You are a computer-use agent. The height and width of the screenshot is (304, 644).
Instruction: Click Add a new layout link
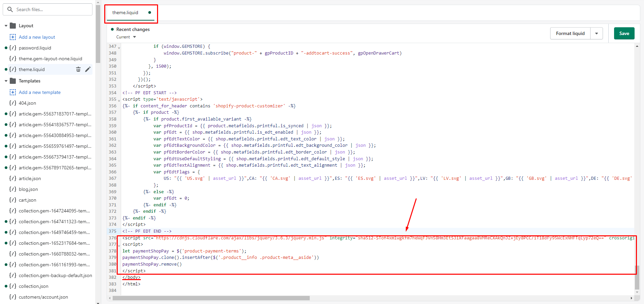coord(37,37)
